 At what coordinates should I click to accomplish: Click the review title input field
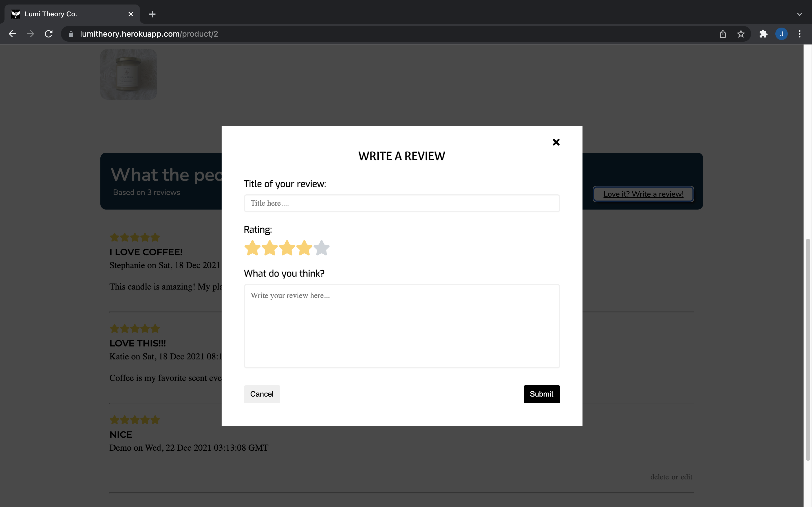coord(402,203)
